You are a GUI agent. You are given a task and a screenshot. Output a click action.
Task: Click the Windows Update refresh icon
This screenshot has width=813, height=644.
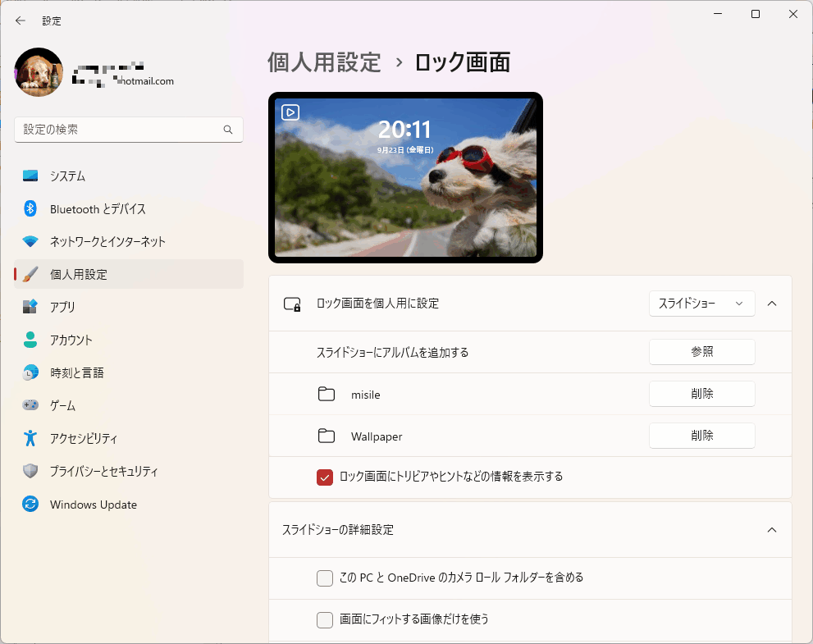tap(30, 504)
